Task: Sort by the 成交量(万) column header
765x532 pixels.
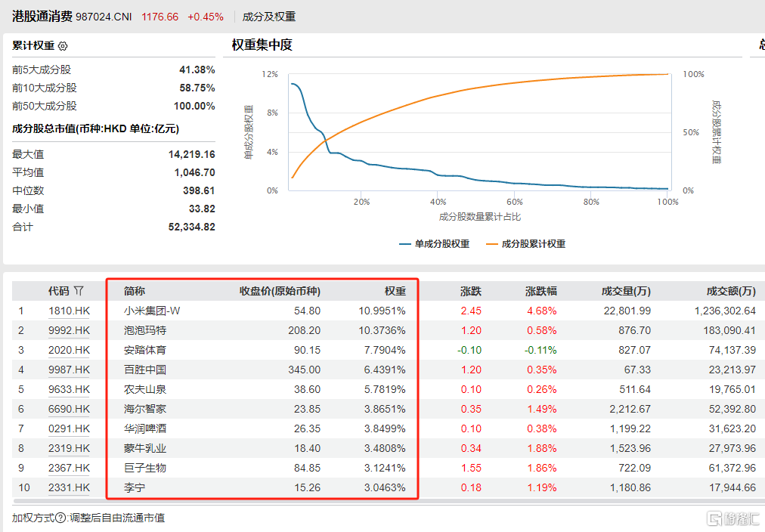Action: (626, 291)
